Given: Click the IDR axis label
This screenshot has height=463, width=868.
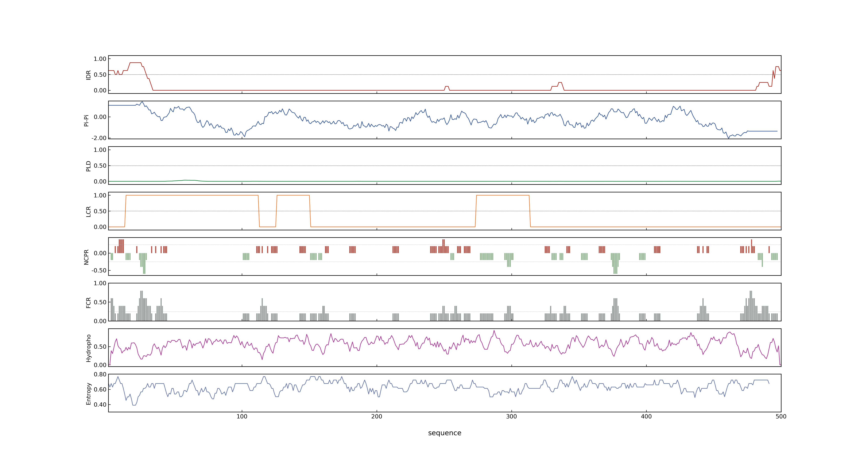Looking at the screenshot, I should 88,75.
